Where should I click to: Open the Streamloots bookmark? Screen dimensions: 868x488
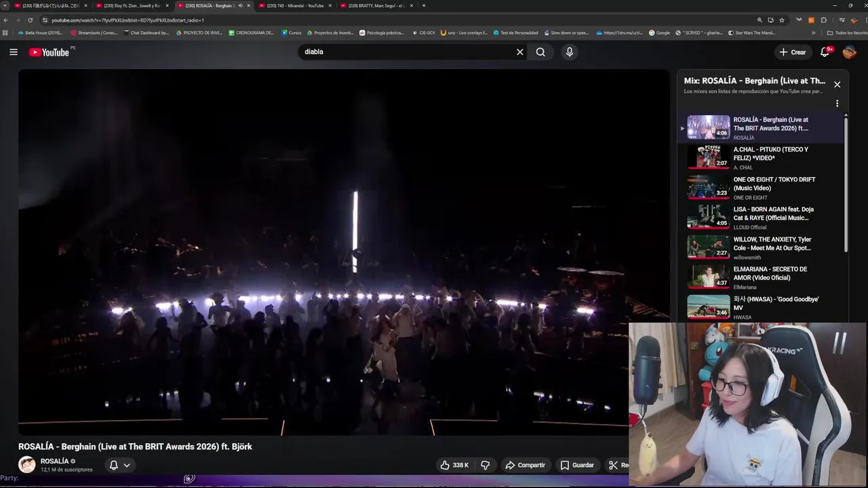pos(94,33)
